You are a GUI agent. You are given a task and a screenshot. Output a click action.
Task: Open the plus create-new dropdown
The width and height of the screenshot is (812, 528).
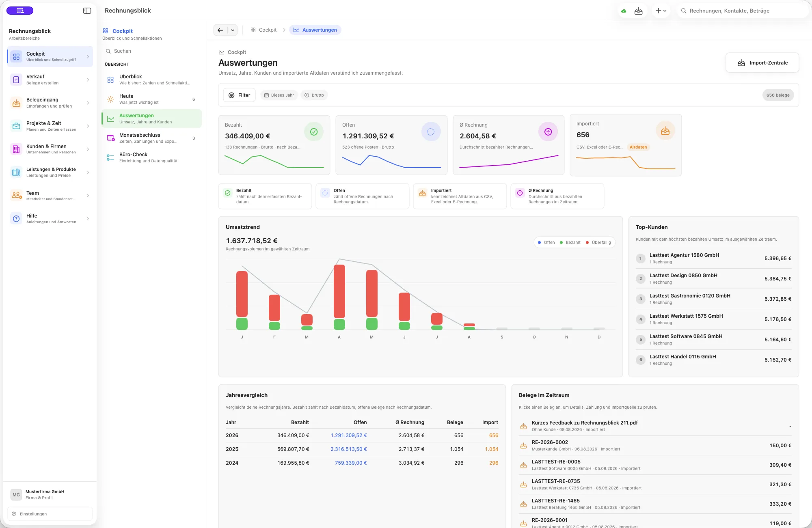pos(661,11)
